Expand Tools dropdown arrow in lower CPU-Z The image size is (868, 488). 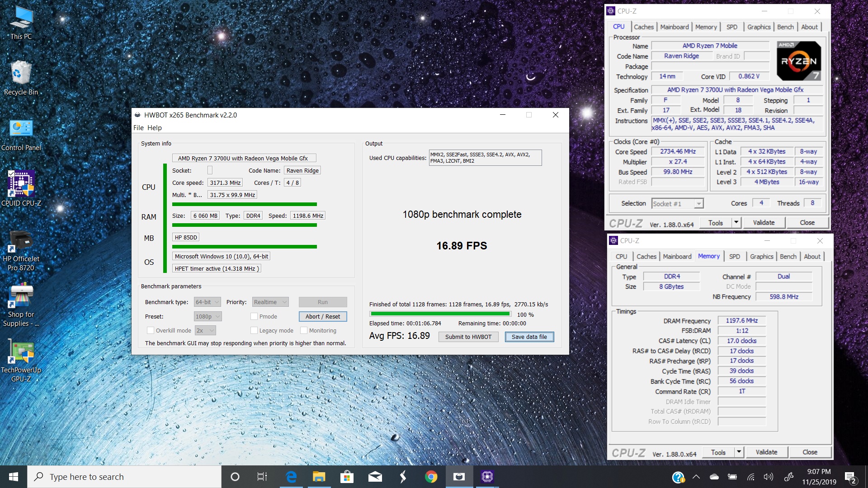[x=739, y=452]
